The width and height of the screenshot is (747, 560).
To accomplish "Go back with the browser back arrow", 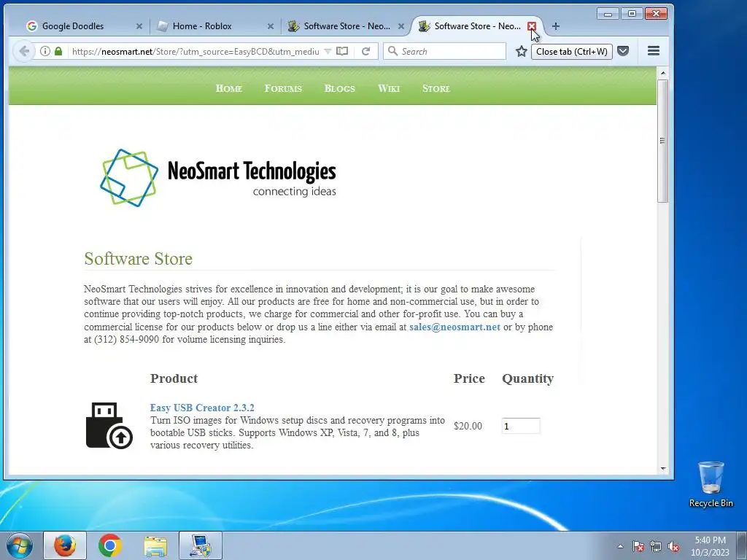I will (x=24, y=52).
